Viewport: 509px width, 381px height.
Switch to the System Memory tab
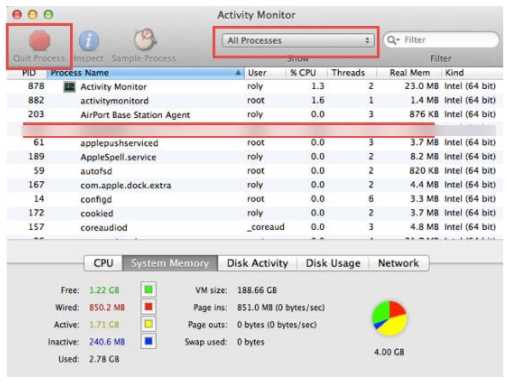(x=170, y=263)
